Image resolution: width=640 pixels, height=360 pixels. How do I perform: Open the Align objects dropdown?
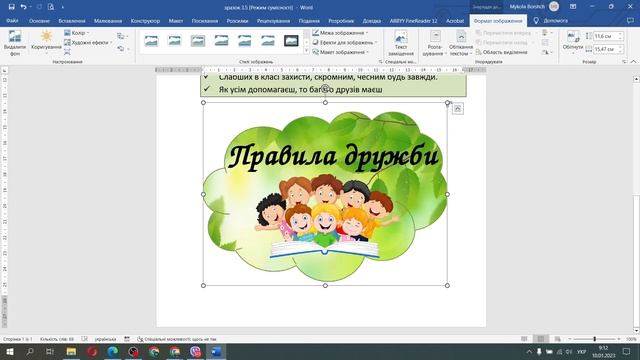(546, 33)
